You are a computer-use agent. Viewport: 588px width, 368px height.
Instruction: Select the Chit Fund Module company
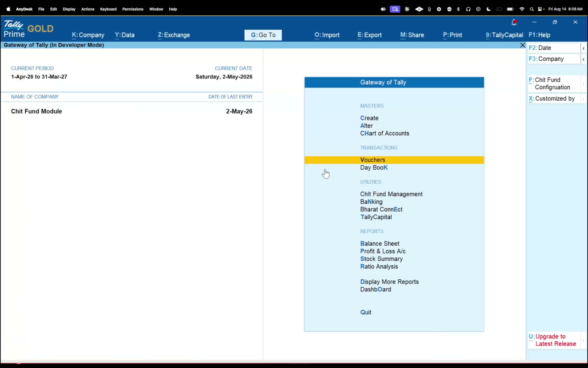36,111
